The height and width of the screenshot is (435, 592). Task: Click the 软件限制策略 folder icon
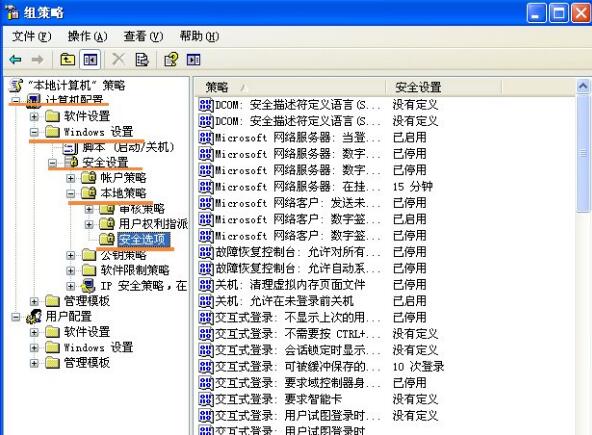(x=89, y=270)
